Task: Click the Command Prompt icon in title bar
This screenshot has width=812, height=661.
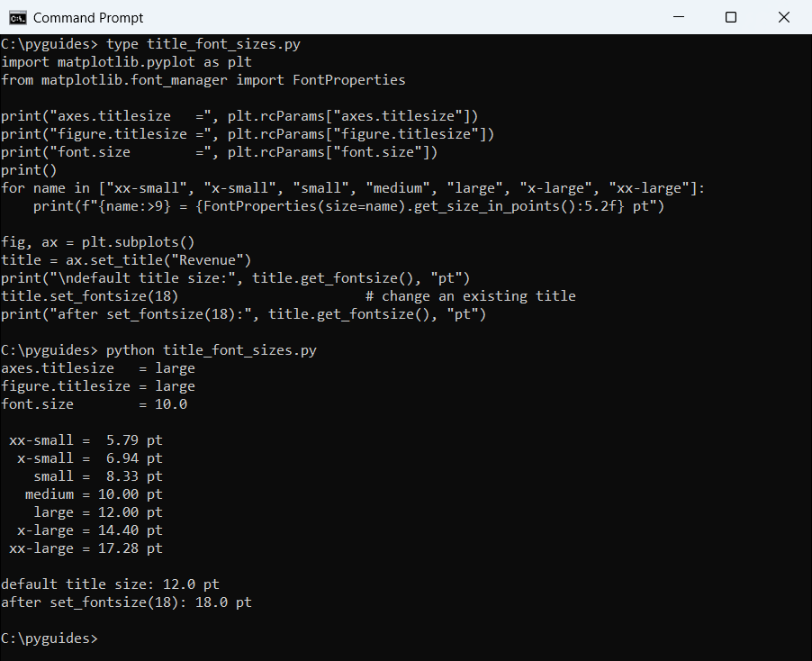Action: pos(18,18)
